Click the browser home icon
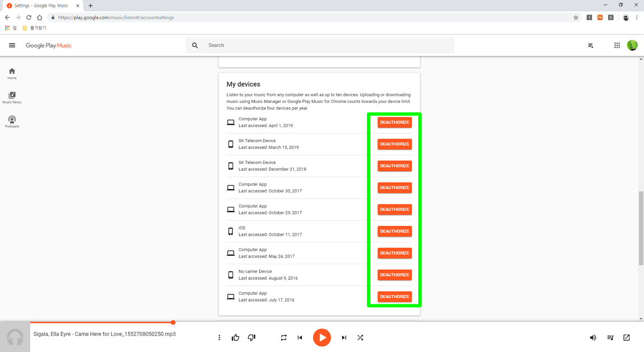This screenshot has height=352, width=644. [39, 17]
